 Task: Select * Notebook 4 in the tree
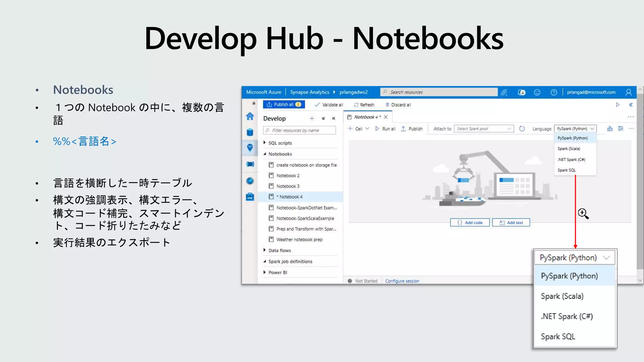point(300,197)
